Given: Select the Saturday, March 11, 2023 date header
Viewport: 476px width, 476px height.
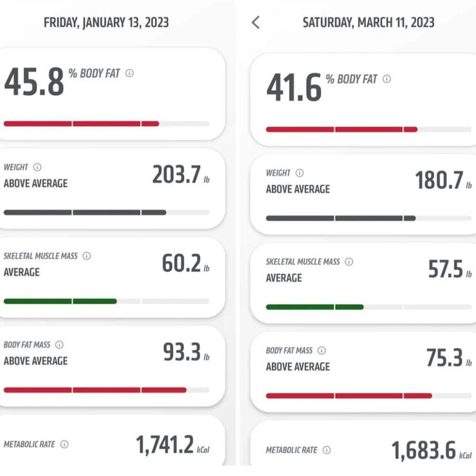Looking at the screenshot, I should pyautogui.click(x=369, y=23).
